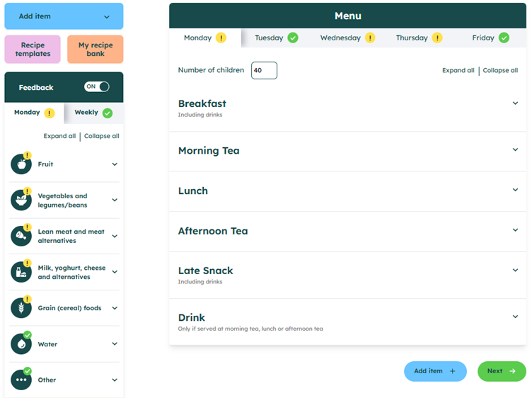Click the Fruit apple icon
The width and height of the screenshot is (532, 398).
click(x=21, y=164)
